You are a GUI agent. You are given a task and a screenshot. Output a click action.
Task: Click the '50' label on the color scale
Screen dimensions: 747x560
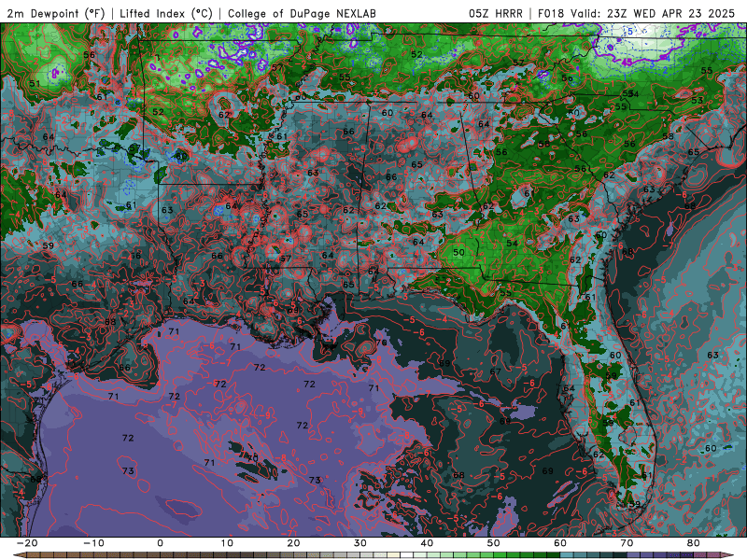pyautogui.click(x=494, y=543)
